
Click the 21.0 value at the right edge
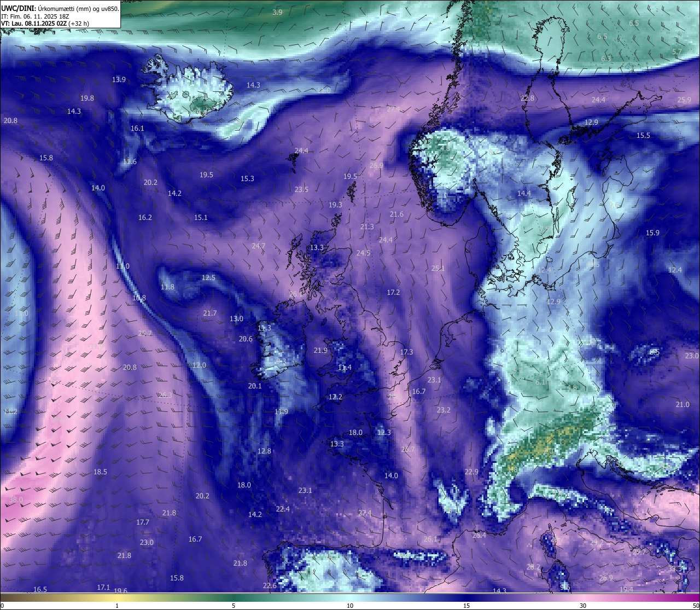682,404
